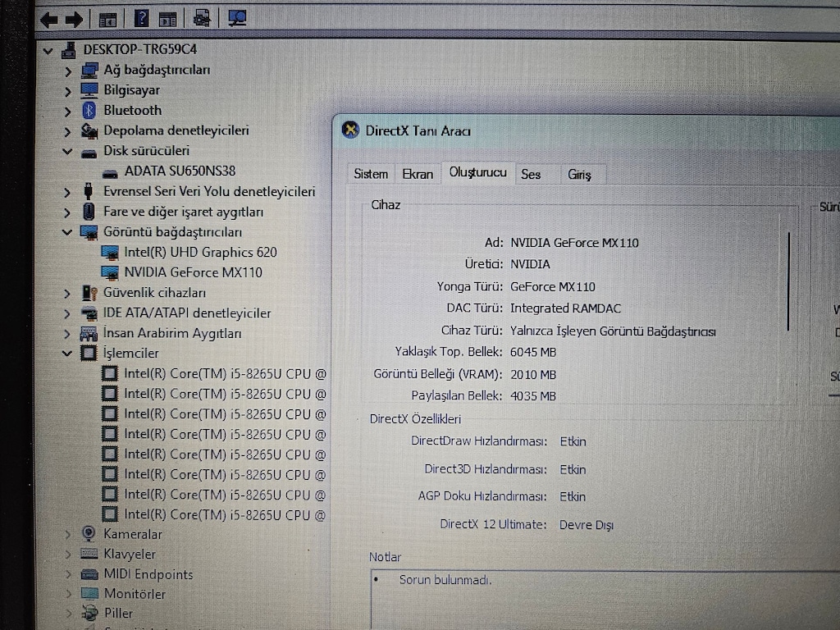840x630 pixels.
Task: Collapse the DESKTOP-TRG59C4 root node
Action: (x=48, y=52)
